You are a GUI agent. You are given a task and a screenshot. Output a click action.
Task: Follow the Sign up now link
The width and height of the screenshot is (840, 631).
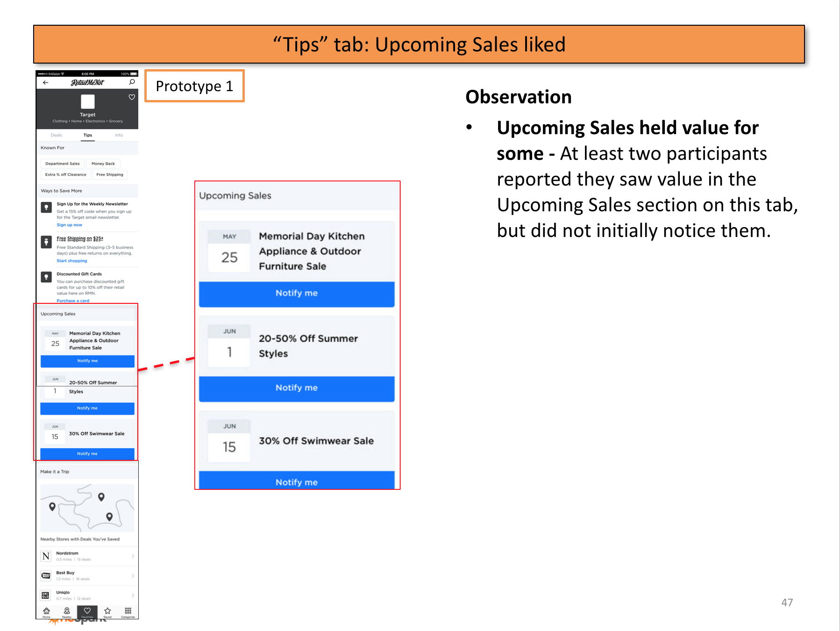click(69, 225)
